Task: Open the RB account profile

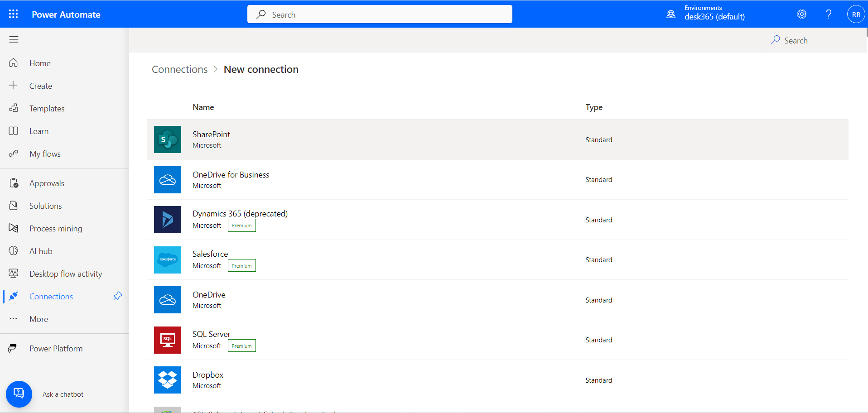Action: point(855,14)
